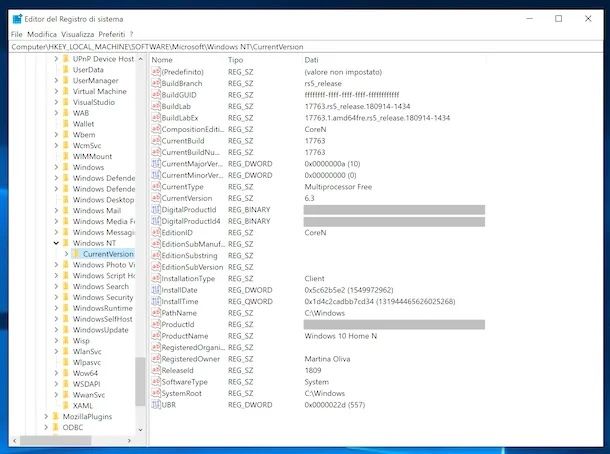The image size is (610, 454).
Task: Open the File menu
Action: point(16,34)
